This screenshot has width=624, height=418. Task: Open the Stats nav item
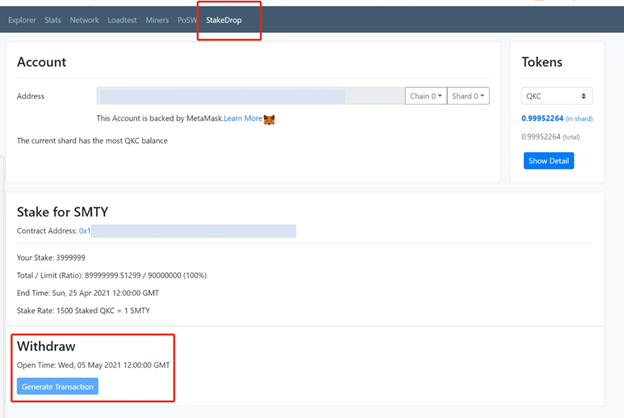(x=53, y=20)
